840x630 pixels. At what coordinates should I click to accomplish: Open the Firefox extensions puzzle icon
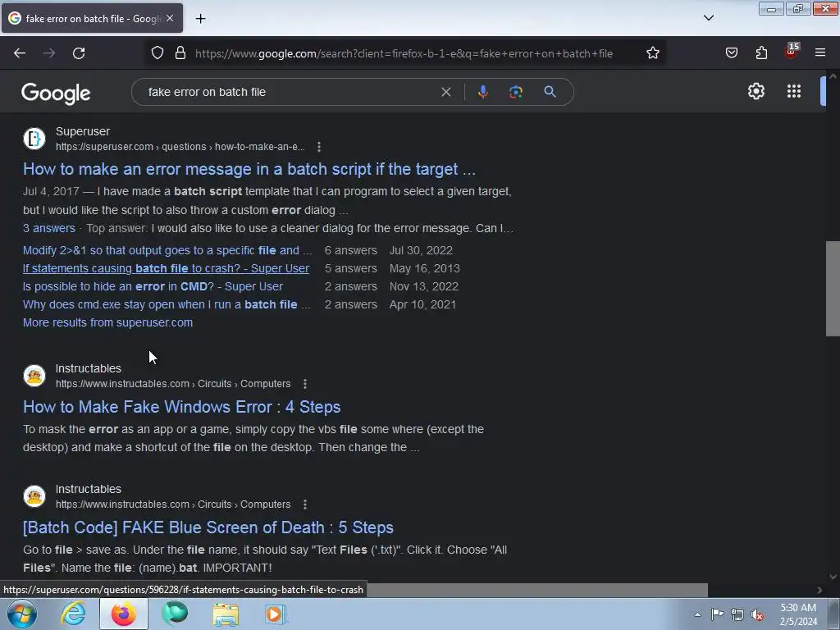pos(761,53)
